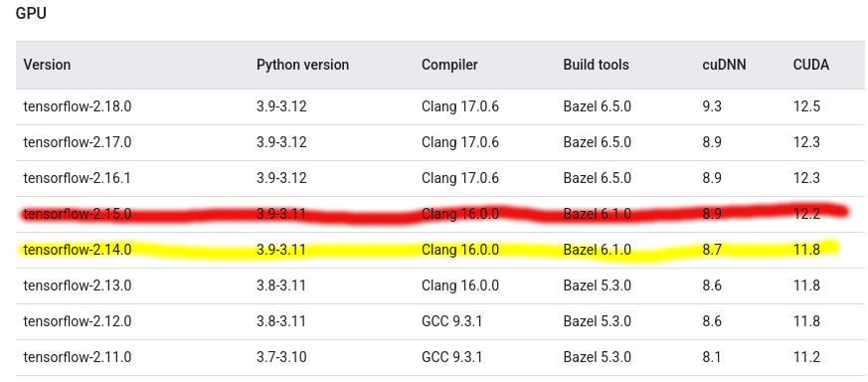
Task: Click the tensorflow-2.16.1 row label
Action: click(78, 178)
